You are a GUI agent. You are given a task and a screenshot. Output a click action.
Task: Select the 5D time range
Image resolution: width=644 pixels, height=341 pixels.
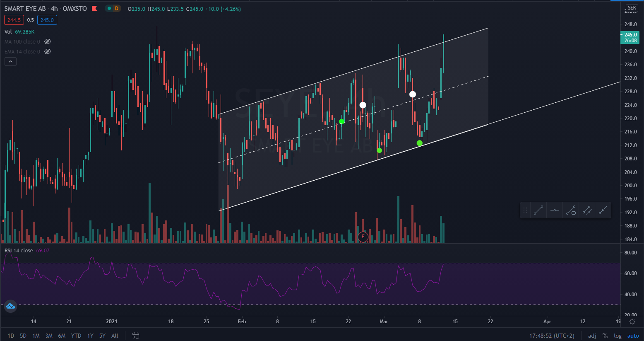click(23, 336)
